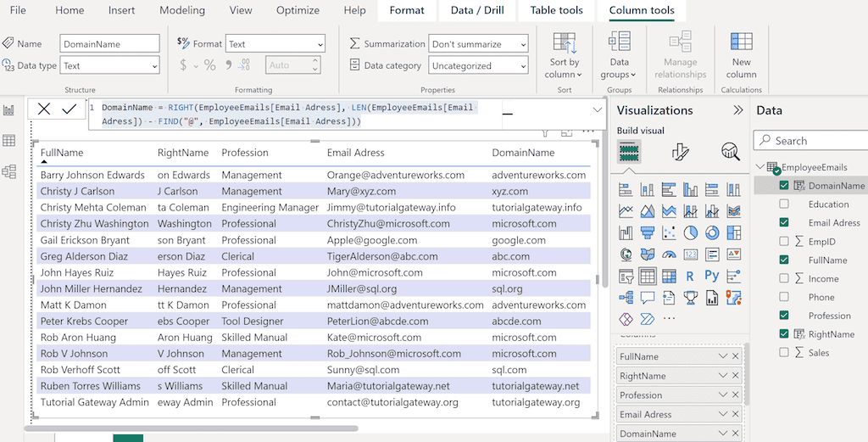Open FullName field well dropdown arrow
This screenshot has width=868, height=442.
tap(722, 356)
